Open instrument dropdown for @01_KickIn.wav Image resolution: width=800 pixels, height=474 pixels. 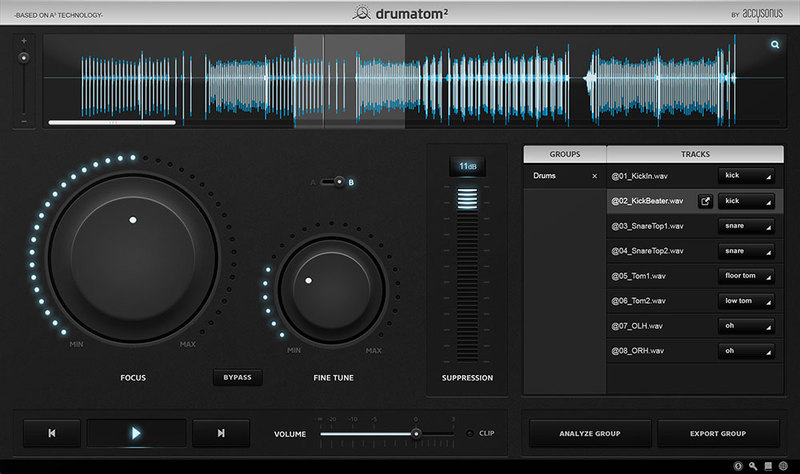point(746,176)
